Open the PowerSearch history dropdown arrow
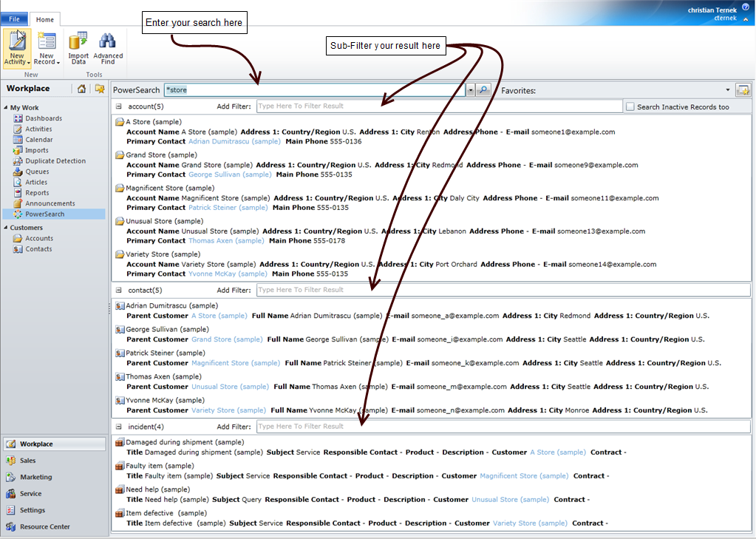756x539 pixels. 470,90
